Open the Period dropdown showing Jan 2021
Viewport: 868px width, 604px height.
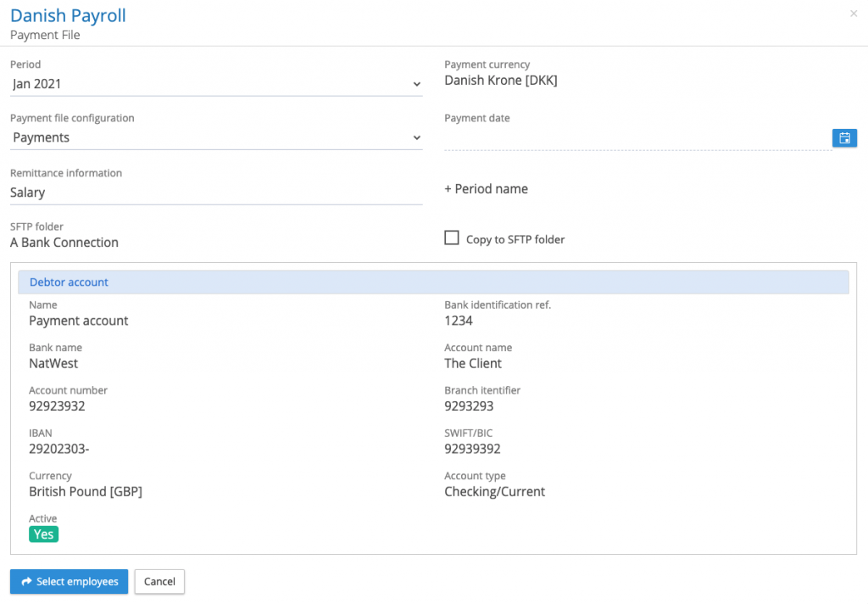point(216,84)
